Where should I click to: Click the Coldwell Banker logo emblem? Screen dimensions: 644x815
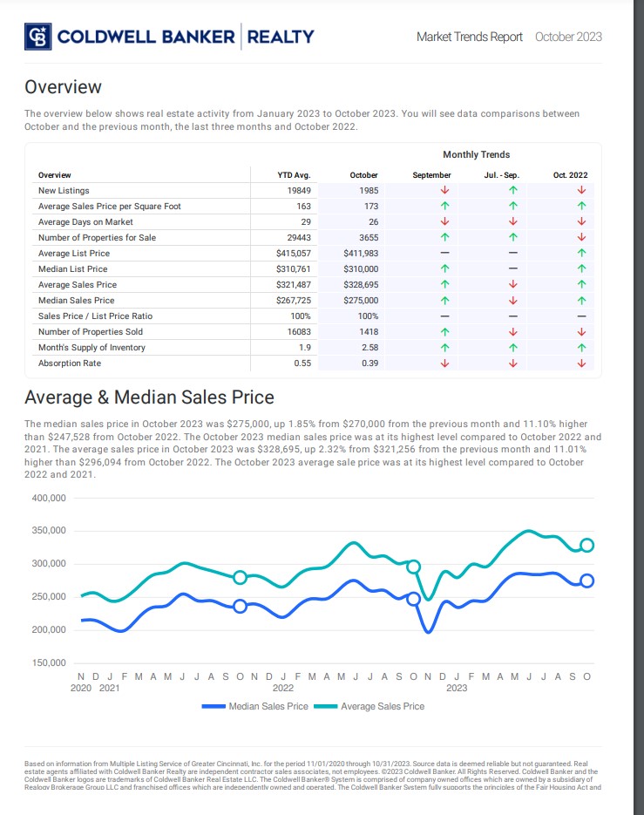coord(38,37)
